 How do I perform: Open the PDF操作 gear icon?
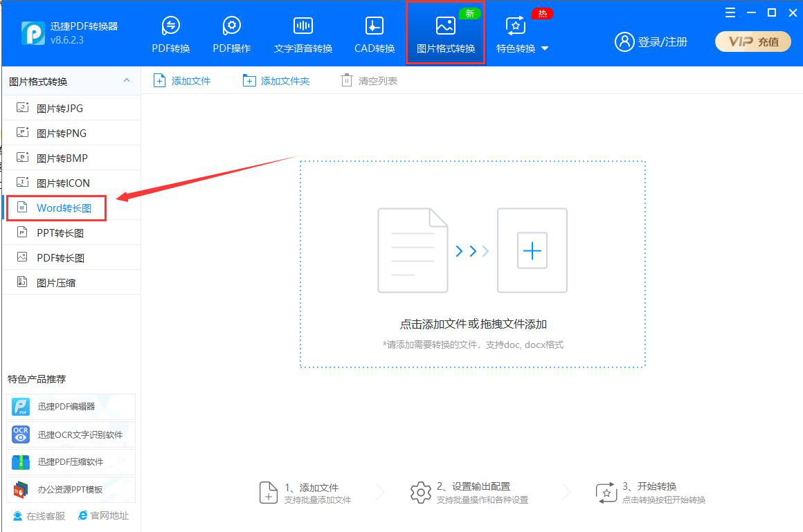coord(231,26)
